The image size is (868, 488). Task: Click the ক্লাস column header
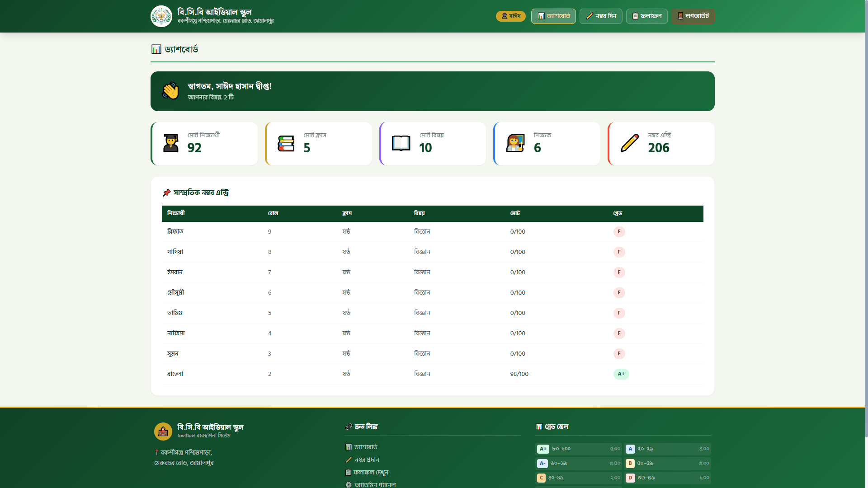347,213
